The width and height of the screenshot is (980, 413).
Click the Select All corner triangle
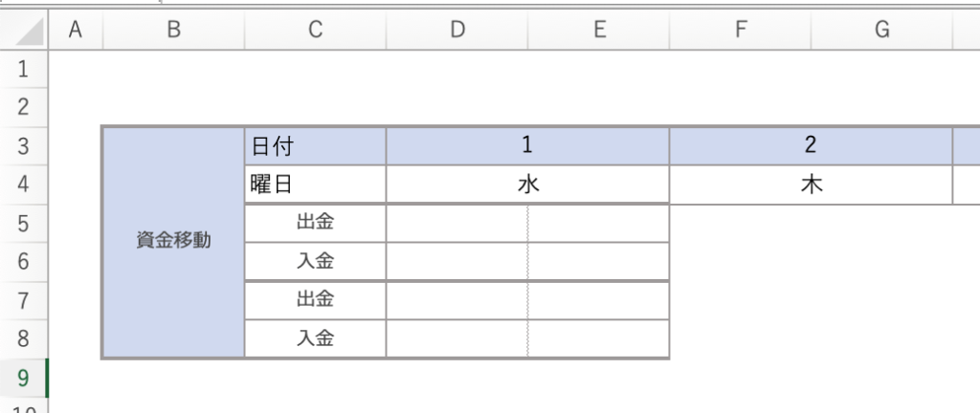[x=29, y=33]
